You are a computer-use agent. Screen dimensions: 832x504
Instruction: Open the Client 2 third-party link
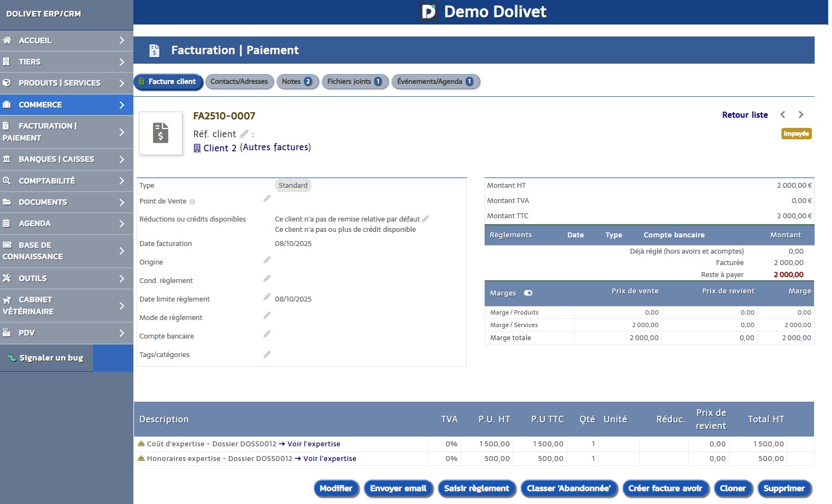pyautogui.click(x=219, y=148)
